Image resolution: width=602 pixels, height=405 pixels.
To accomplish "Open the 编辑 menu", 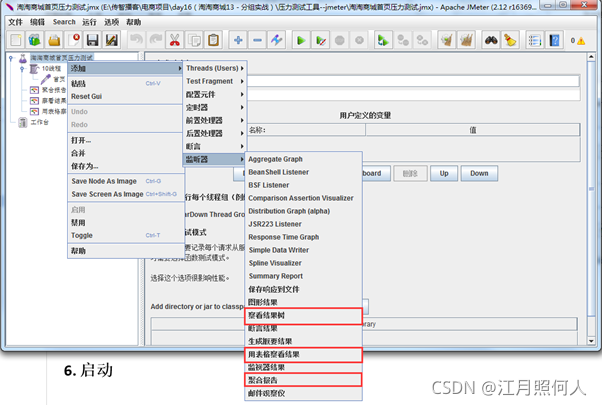I will [37, 22].
